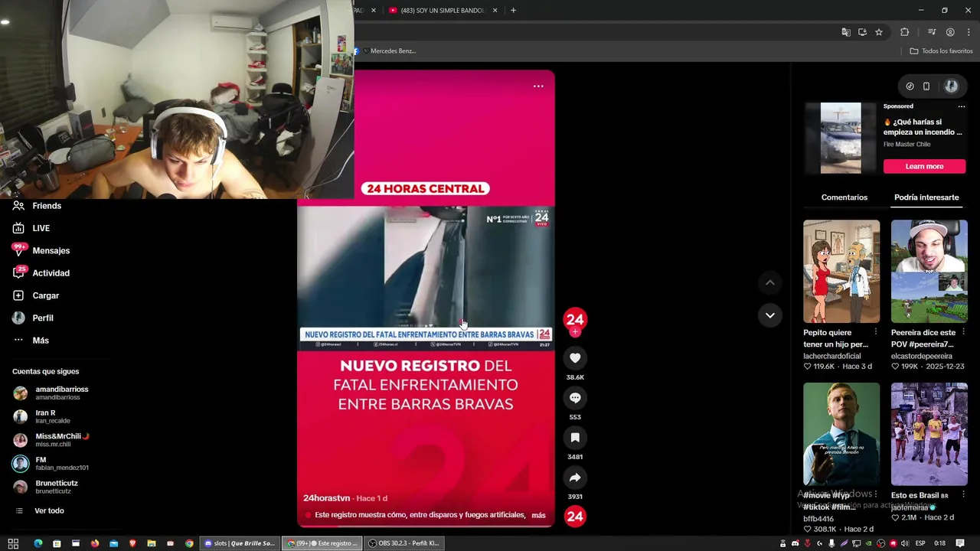Open the Peereira dice este POV thumbnail
This screenshot has width=980, height=551.
[929, 272]
